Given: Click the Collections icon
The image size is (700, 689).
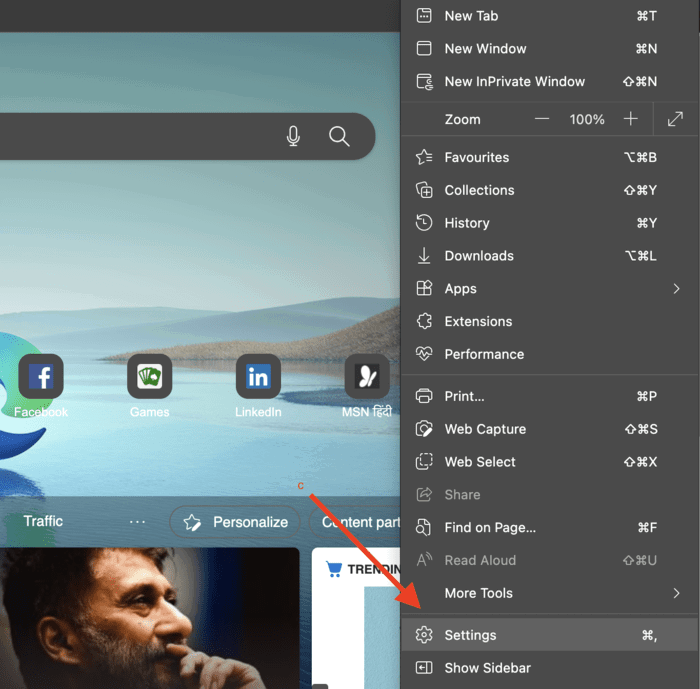Looking at the screenshot, I should [x=424, y=190].
